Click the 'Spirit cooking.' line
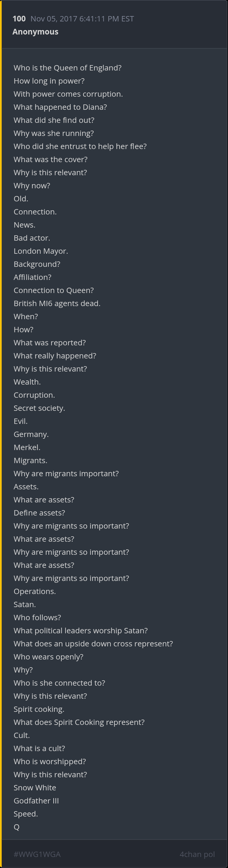228x868 pixels. click(39, 709)
